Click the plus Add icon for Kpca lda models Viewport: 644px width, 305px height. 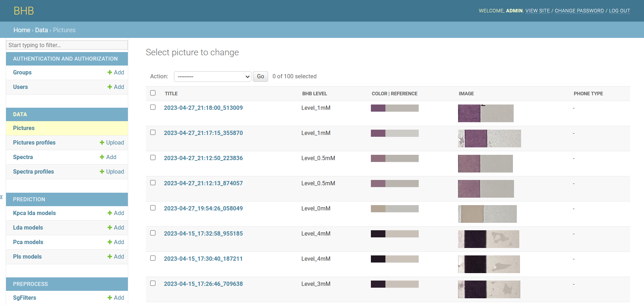[110, 213]
